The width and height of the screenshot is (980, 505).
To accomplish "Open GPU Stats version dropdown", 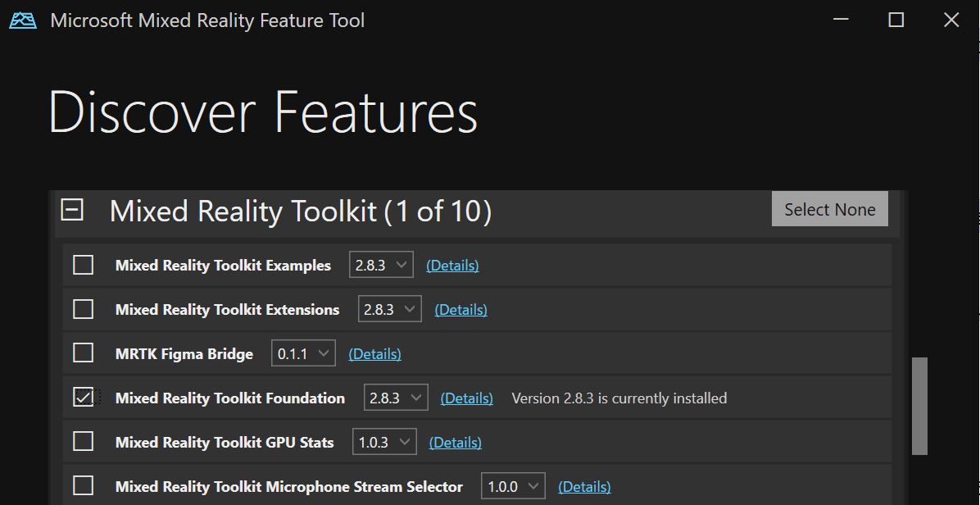I will pyautogui.click(x=384, y=442).
